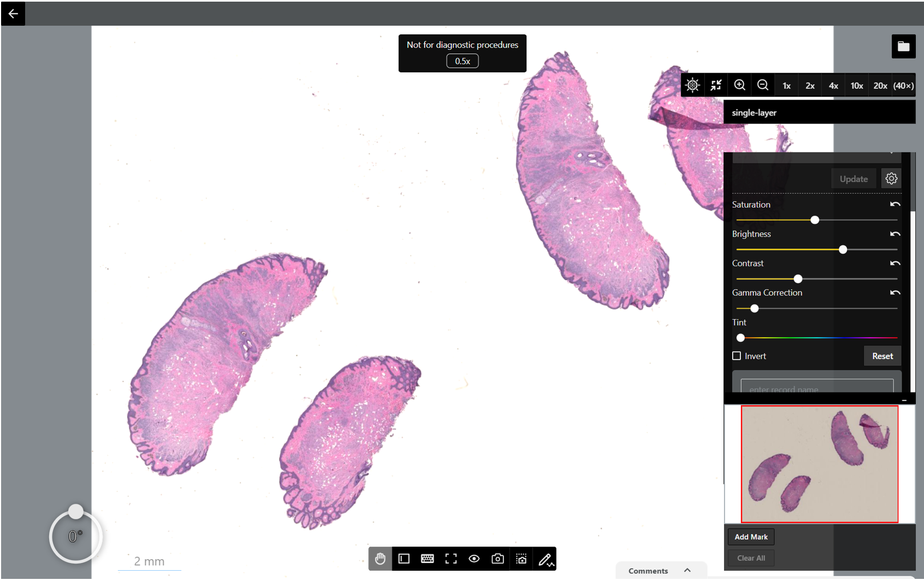
Task: Collapse the thumbnail navigator with minus
Action: click(904, 401)
